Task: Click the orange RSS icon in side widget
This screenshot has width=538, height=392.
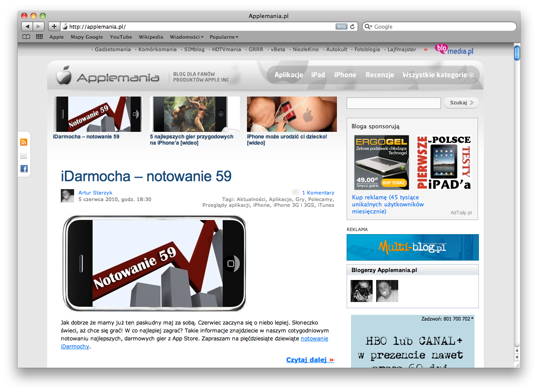Action: (x=24, y=142)
